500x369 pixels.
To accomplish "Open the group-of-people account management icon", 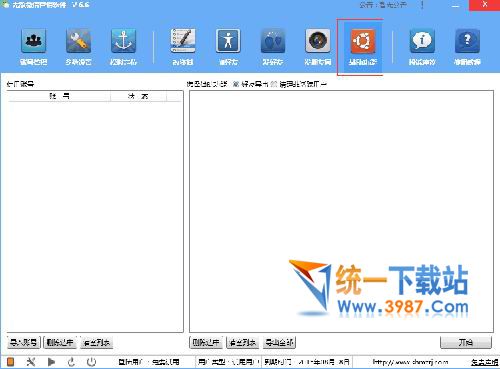I will pos(33,41).
